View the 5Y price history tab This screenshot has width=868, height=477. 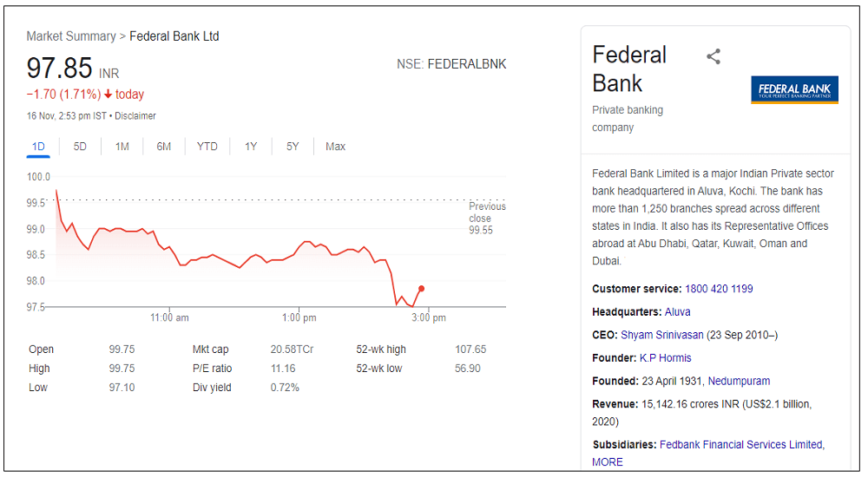point(293,147)
